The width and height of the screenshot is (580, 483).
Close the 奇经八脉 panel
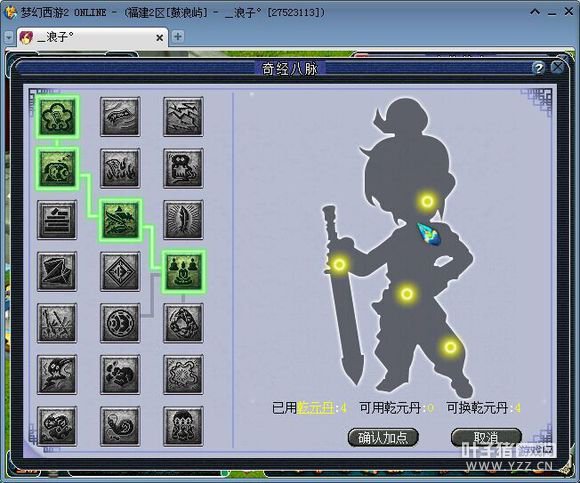[557, 67]
